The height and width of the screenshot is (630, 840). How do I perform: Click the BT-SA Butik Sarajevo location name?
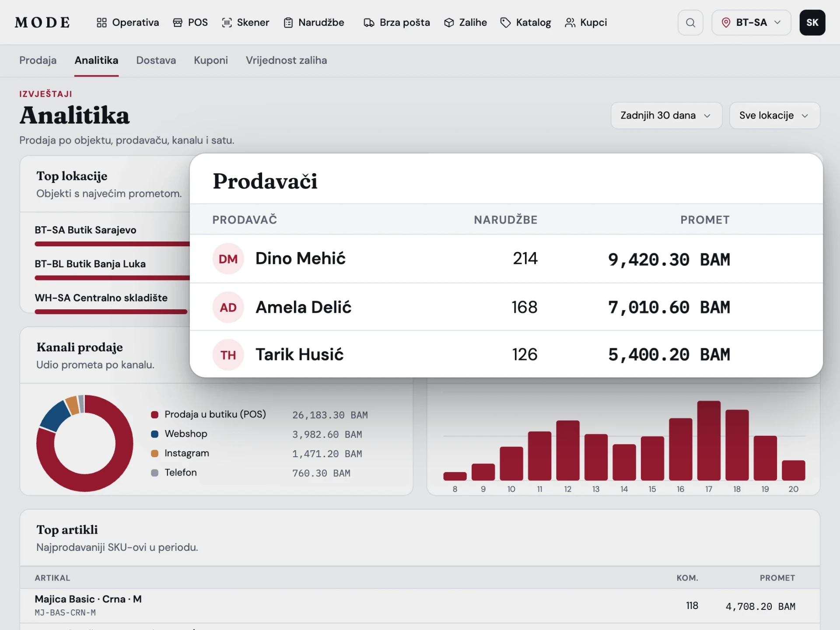pos(86,230)
